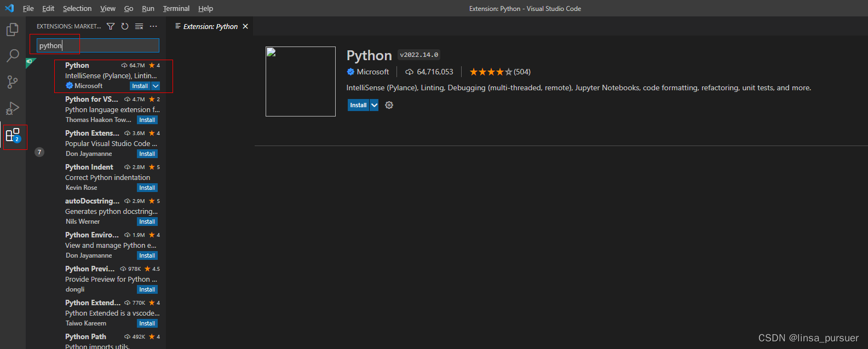Expand install dropdown in Python list item
This screenshot has width=868, height=349.
[156, 86]
